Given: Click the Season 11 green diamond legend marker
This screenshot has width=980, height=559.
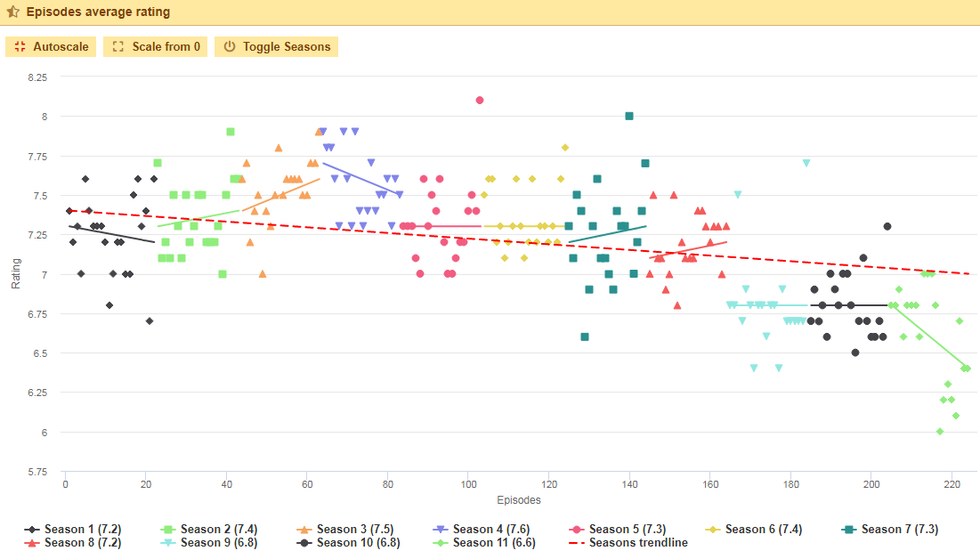Looking at the screenshot, I should point(441,543).
